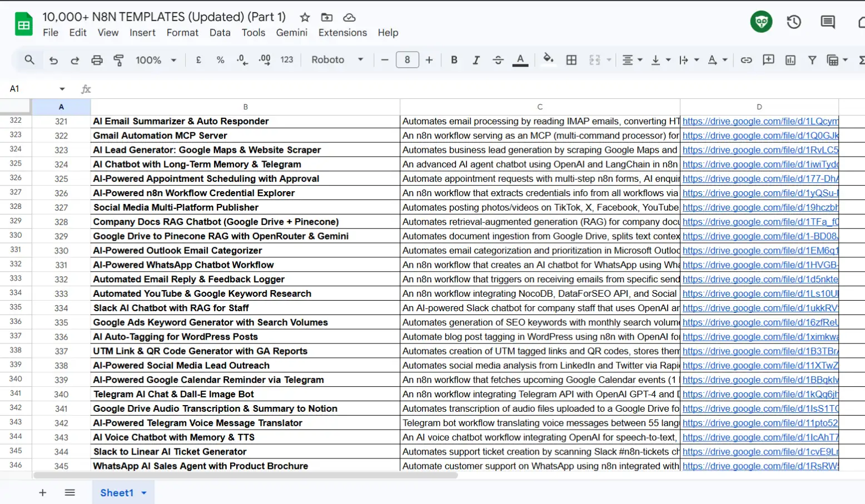Star this spreadsheet document
The height and width of the screenshot is (504, 865).
pos(305,17)
